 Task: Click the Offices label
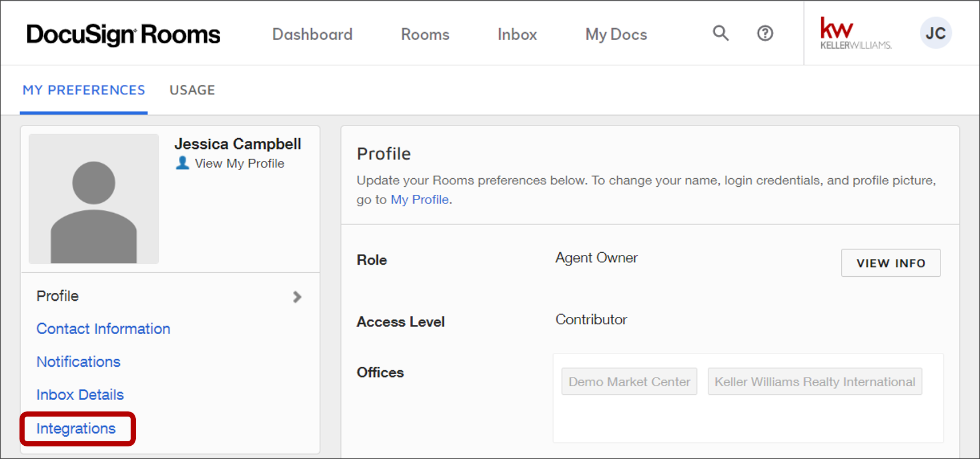click(x=381, y=372)
